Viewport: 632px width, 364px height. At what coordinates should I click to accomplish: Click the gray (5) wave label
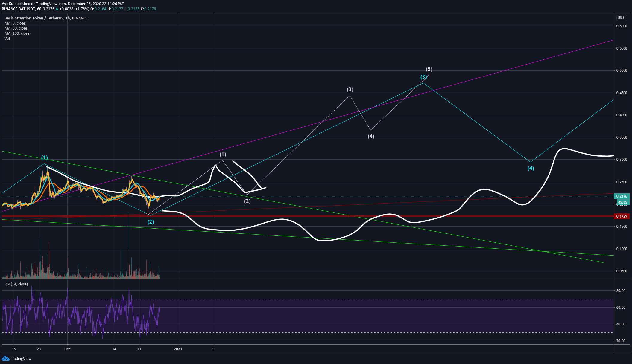tap(429, 69)
